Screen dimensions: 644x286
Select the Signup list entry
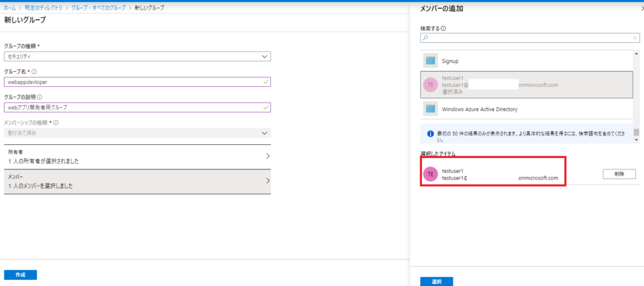(x=526, y=60)
